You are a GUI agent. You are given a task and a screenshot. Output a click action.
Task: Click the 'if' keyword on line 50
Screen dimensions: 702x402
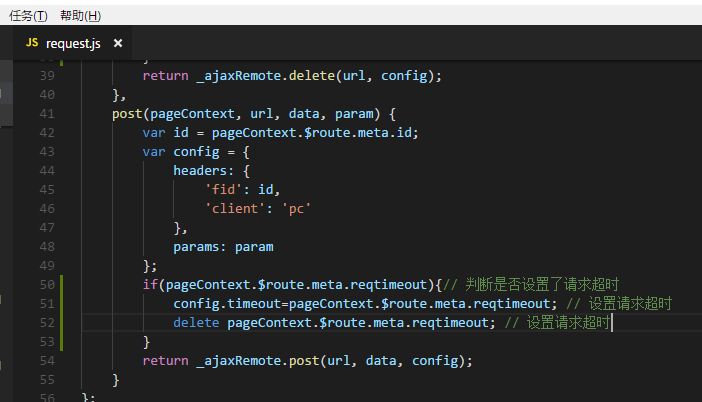tap(150, 285)
